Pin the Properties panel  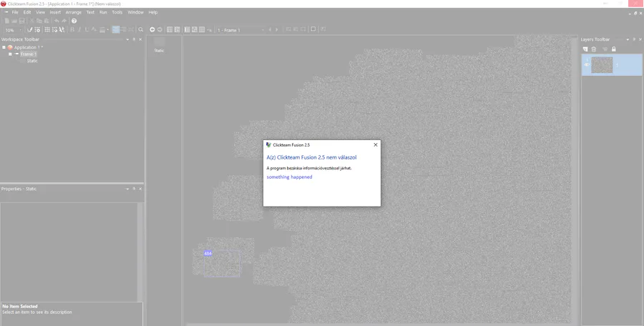click(134, 189)
